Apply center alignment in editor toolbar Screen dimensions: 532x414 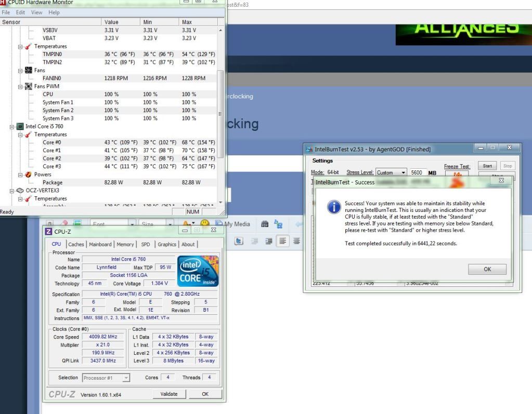[x=296, y=241]
